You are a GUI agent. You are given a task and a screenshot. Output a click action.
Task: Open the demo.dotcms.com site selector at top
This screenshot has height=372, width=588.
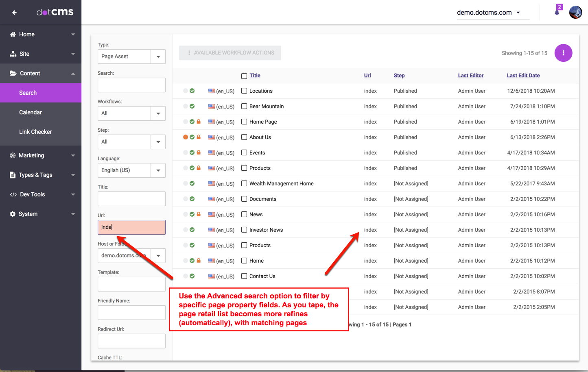click(x=488, y=13)
